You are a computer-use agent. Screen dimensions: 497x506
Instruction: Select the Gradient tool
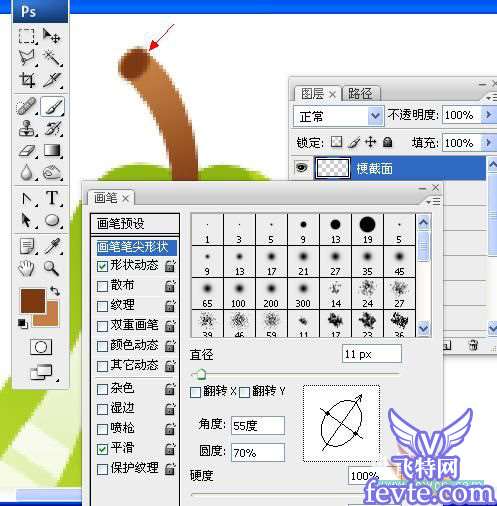click(x=52, y=151)
